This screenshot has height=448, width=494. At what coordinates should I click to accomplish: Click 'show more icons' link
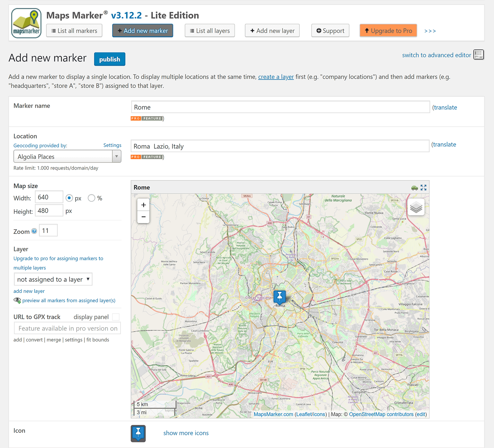click(x=186, y=433)
